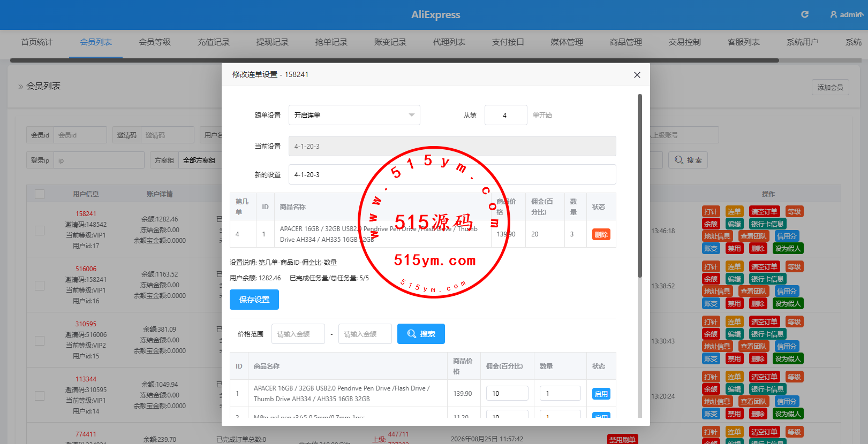Open the 商品管理 tab
Screen dimensions: 868x444
pos(626,42)
